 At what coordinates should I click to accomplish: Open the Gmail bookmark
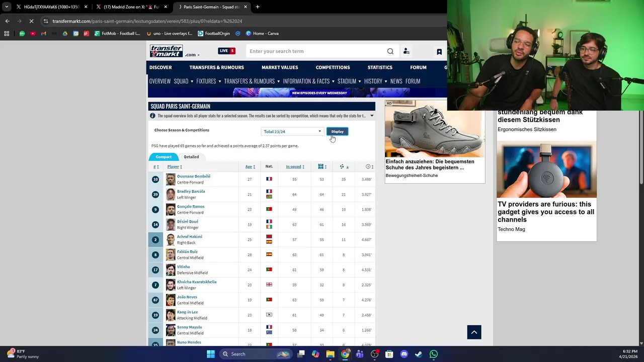tap(43, 34)
